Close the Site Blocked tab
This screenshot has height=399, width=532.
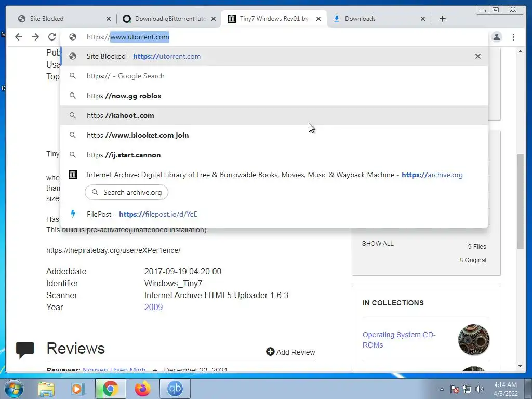tap(108, 19)
